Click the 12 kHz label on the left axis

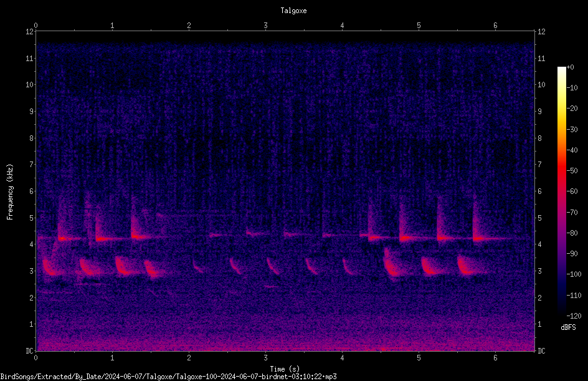[x=30, y=32]
